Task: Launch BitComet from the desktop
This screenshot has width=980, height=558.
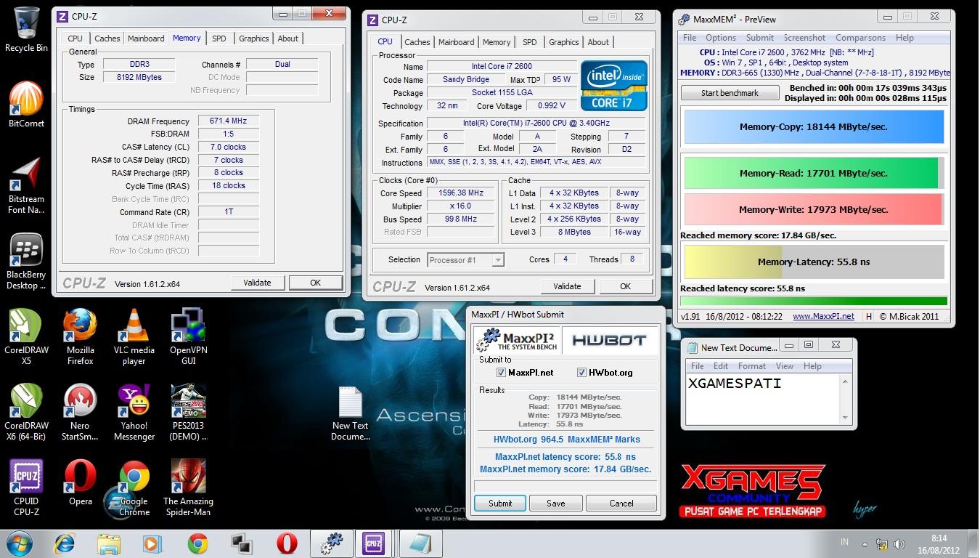Action: coord(26,105)
